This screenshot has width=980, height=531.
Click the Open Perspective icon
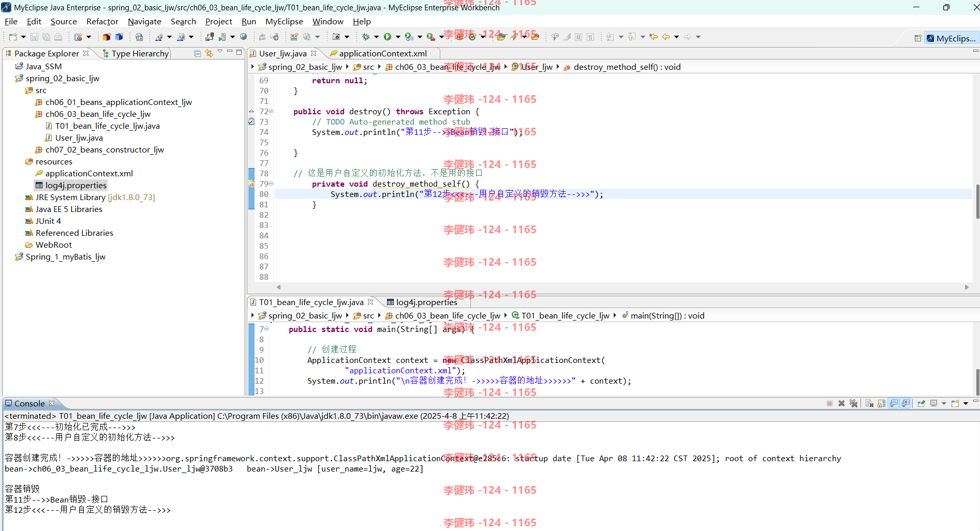pos(918,38)
